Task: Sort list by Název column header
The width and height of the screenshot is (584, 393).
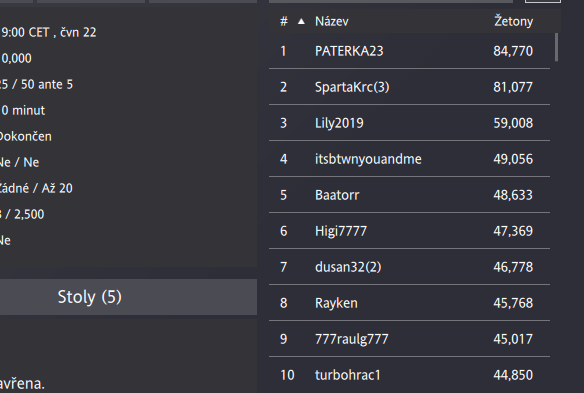Action: [x=331, y=21]
